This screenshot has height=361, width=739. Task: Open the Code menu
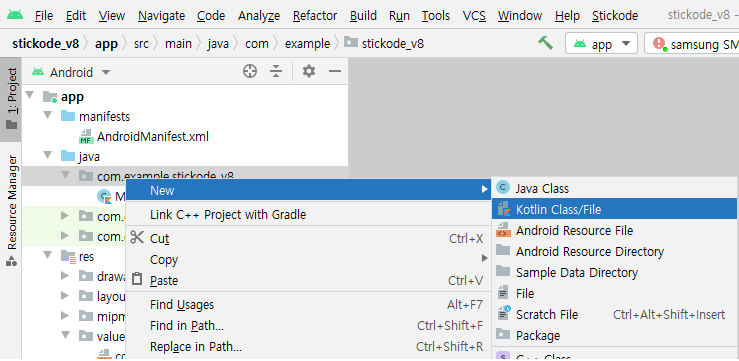[211, 16]
